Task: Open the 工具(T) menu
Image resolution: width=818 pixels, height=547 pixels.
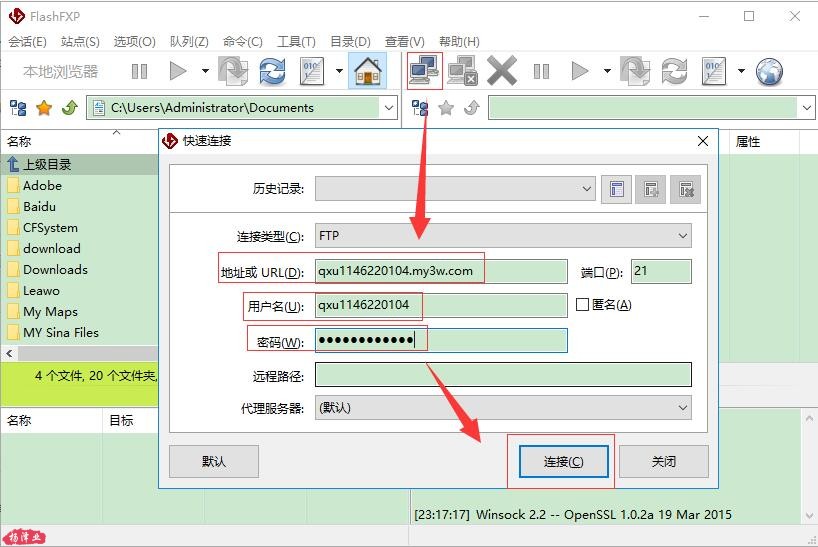Action: click(x=296, y=42)
